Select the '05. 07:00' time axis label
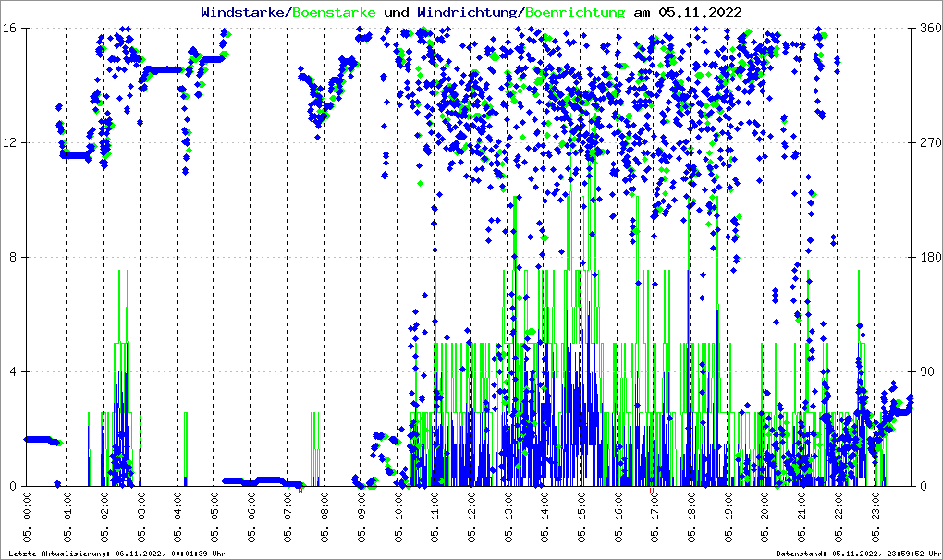The image size is (943, 560). click(287, 520)
